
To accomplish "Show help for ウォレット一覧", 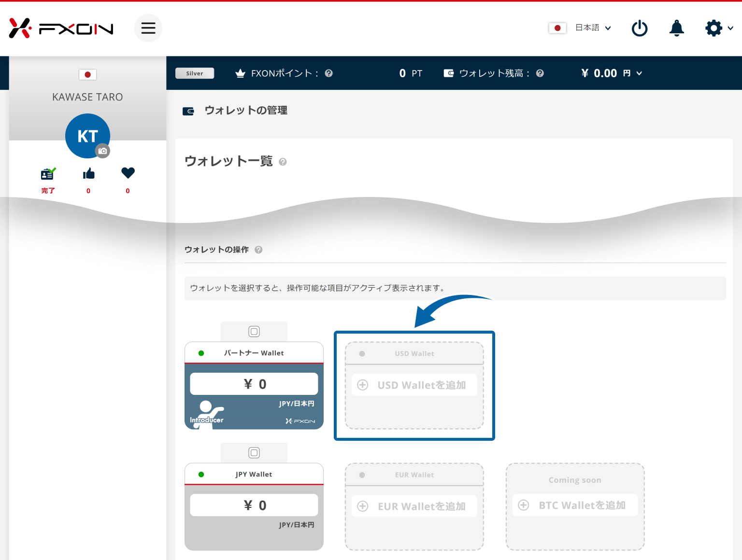I will pyautogui.click(x=283, y=162).
